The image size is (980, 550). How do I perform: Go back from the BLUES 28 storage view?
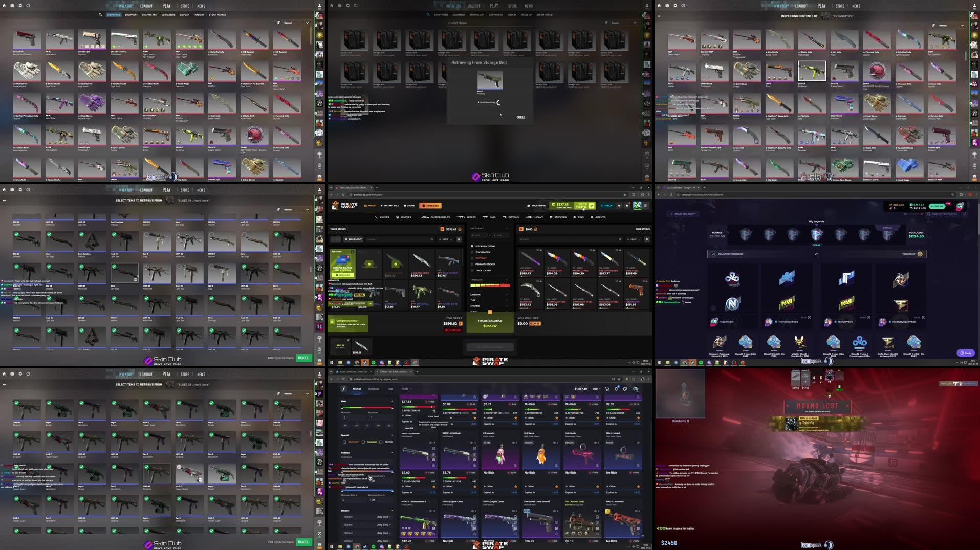click(5, 384)
